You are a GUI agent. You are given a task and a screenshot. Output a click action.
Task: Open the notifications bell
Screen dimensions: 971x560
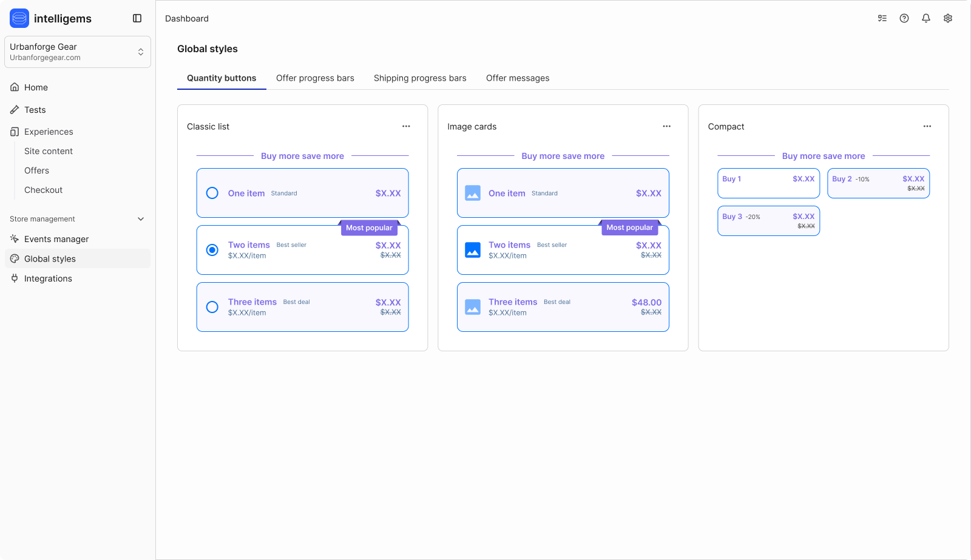926,18
